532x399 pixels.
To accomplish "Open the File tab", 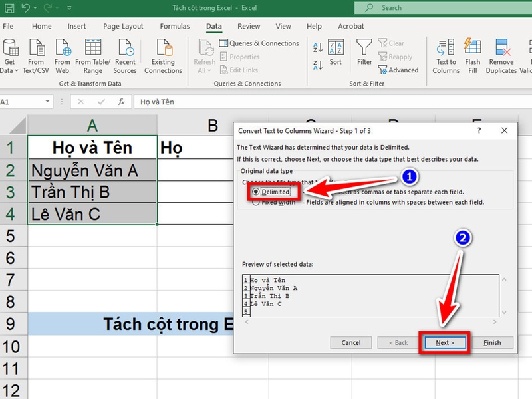I will (8, 26).
